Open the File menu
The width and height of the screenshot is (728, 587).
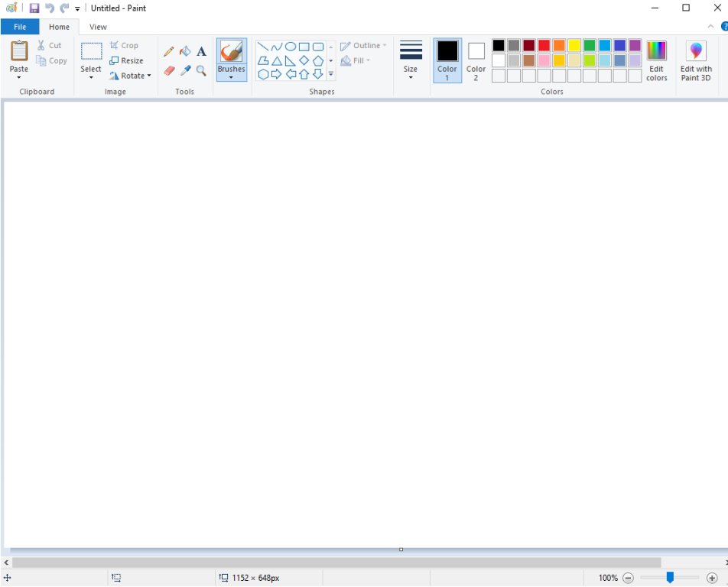20,27
